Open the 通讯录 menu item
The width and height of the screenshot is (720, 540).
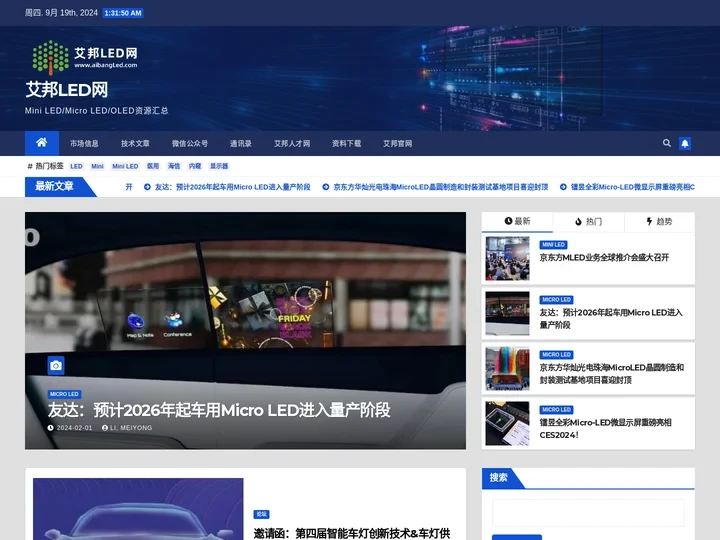point(241,144)
